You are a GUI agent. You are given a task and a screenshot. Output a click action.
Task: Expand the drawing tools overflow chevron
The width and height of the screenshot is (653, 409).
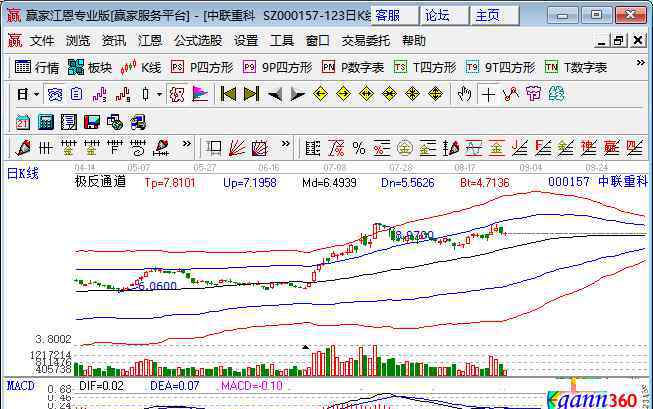[186, 144]
